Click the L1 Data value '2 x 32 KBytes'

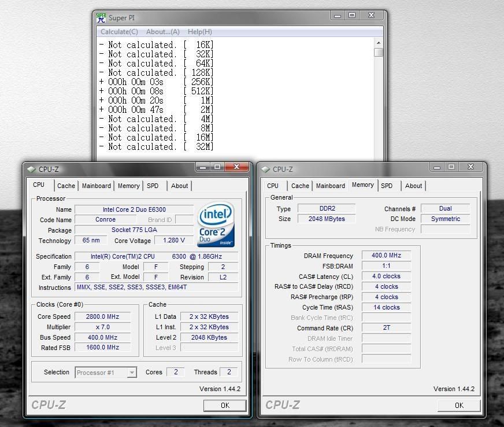209,316
